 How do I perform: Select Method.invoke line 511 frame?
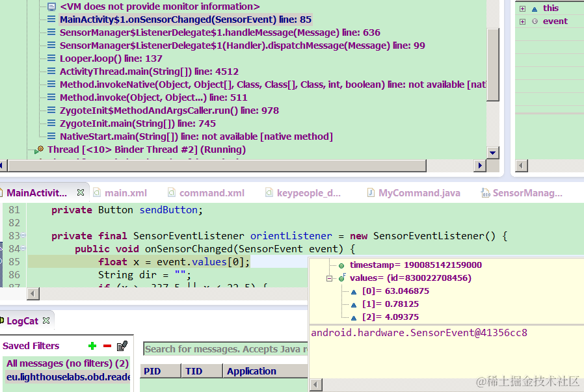click(153, 98)
